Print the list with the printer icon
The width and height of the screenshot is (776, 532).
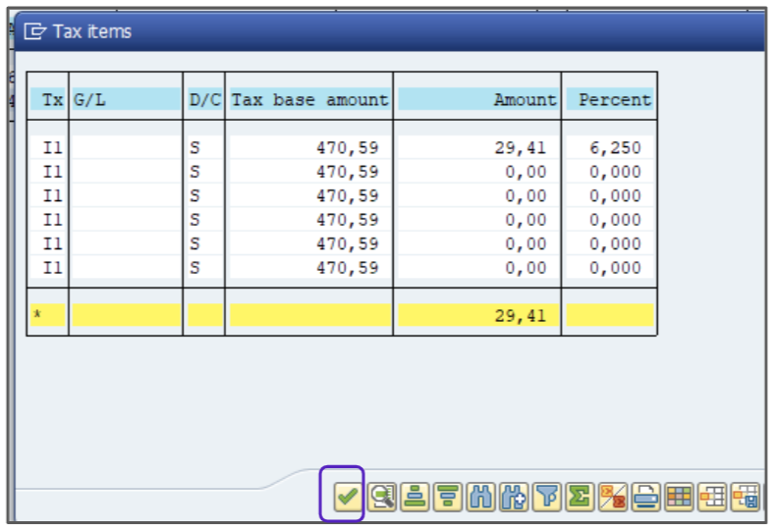point(645,497)
